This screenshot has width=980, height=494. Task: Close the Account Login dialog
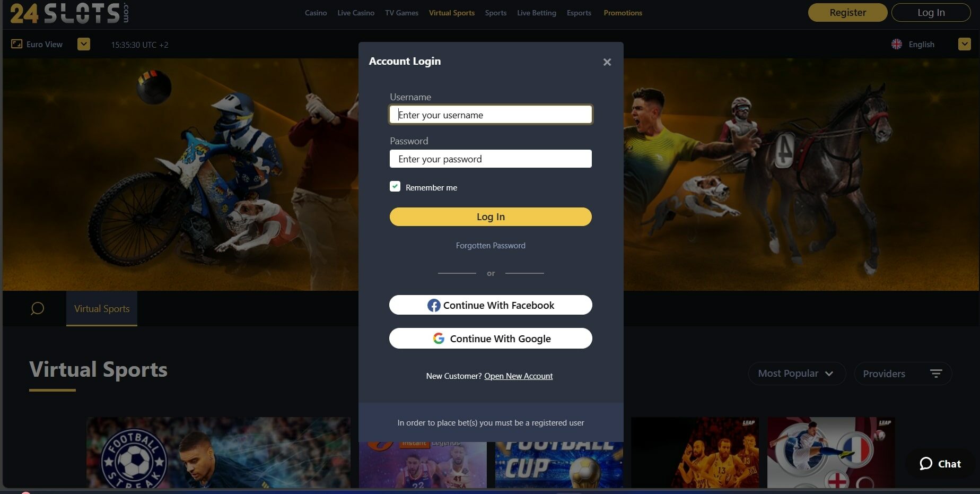607,62
